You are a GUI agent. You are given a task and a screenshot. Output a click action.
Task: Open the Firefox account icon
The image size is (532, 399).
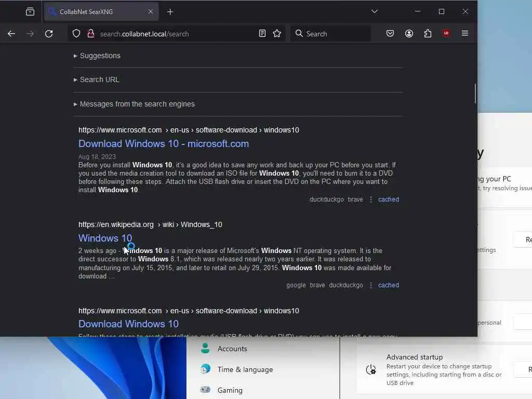(409, 33)
